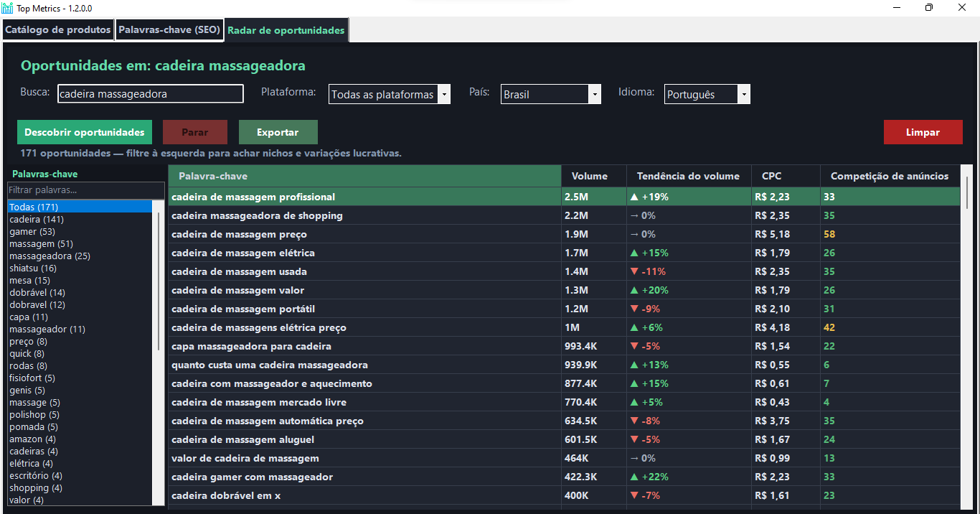The image size is (980, 514).
Task: Click the Filtrar palavras filter field
Action: 86,190
